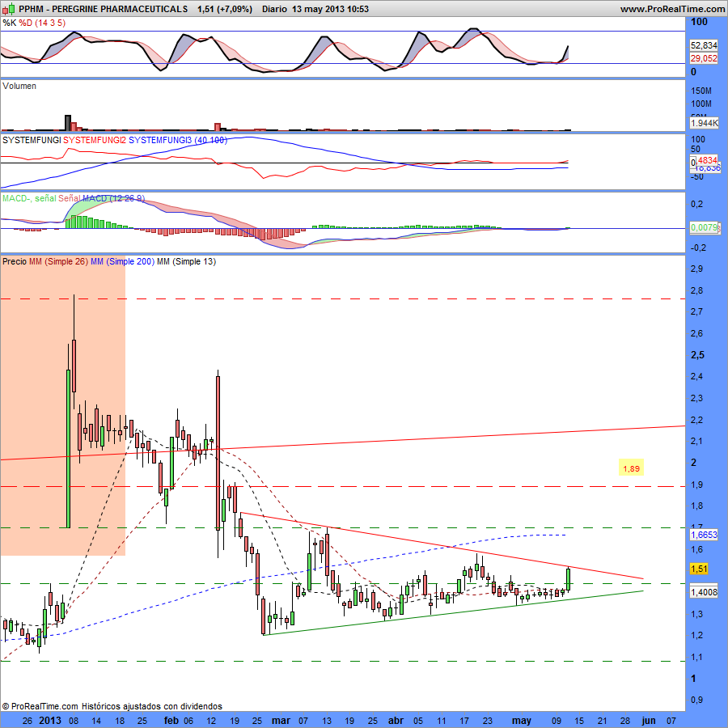Click the %D (14 3 5) label
Viewport: 728px width, 728px height.
pos(42,23)
